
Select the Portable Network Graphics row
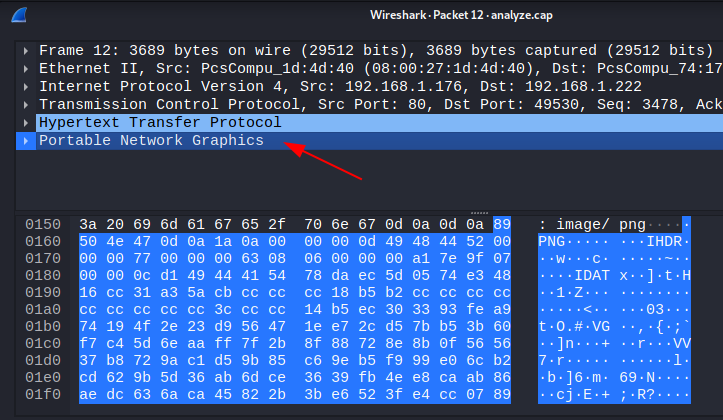click(151, 141)
